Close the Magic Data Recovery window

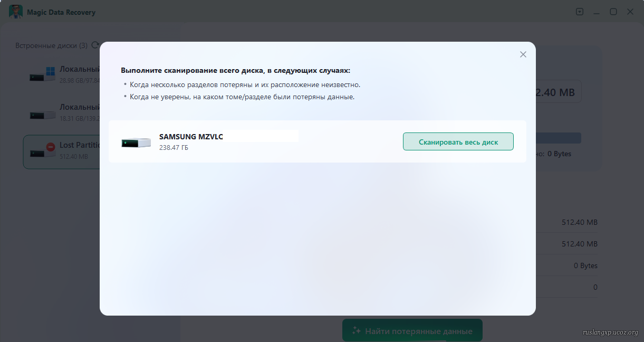[630, 12]
